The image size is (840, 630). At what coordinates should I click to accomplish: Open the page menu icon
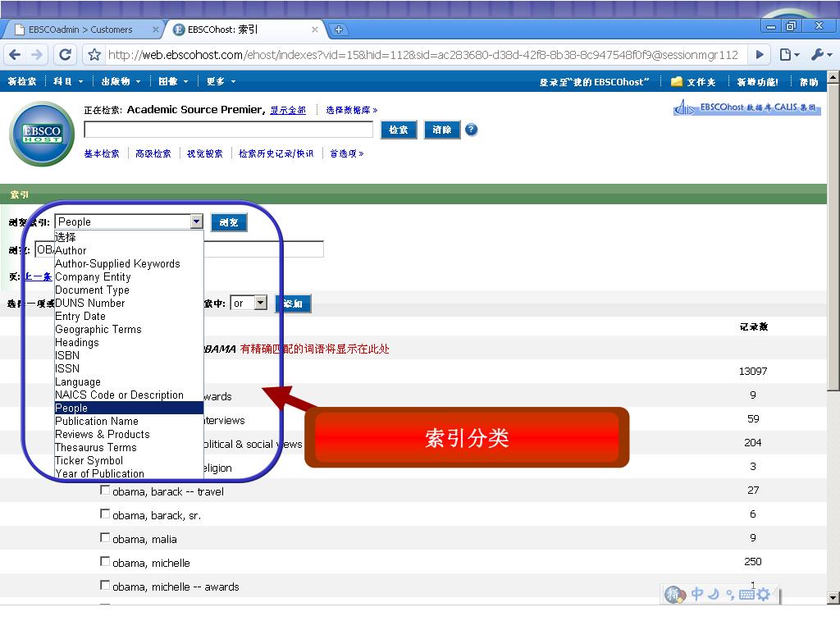click(x=789, y=55)
